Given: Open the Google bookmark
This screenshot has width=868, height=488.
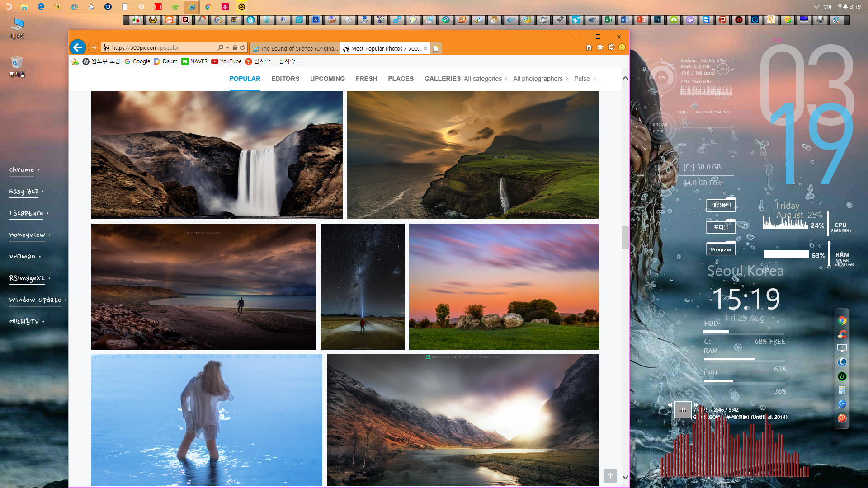Looking at the screenshot, I should click(137, 61).
